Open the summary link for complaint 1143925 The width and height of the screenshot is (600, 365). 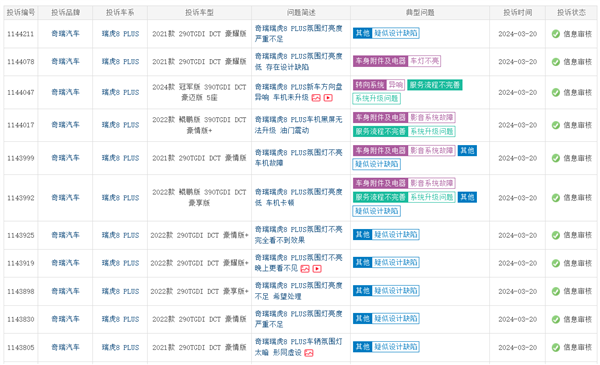(x=298, y=235)
